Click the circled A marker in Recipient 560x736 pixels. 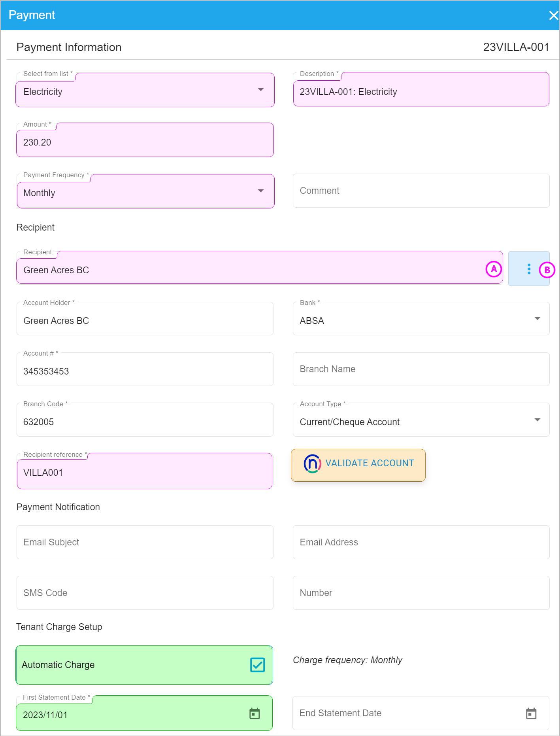coord(494,269)
